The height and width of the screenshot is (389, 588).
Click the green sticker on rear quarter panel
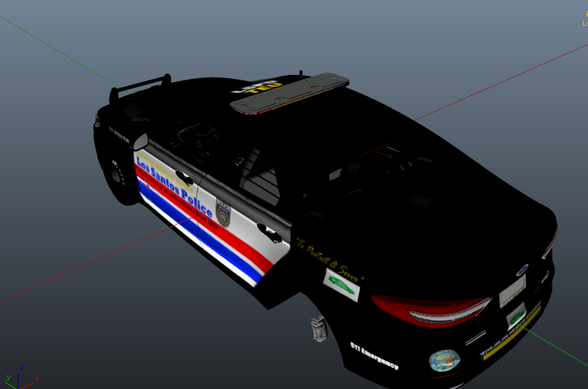tap(342, 285)
